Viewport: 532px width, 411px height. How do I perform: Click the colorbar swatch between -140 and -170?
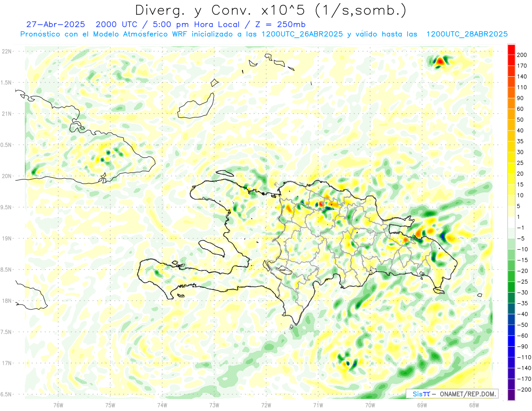[x=511, y=373]
